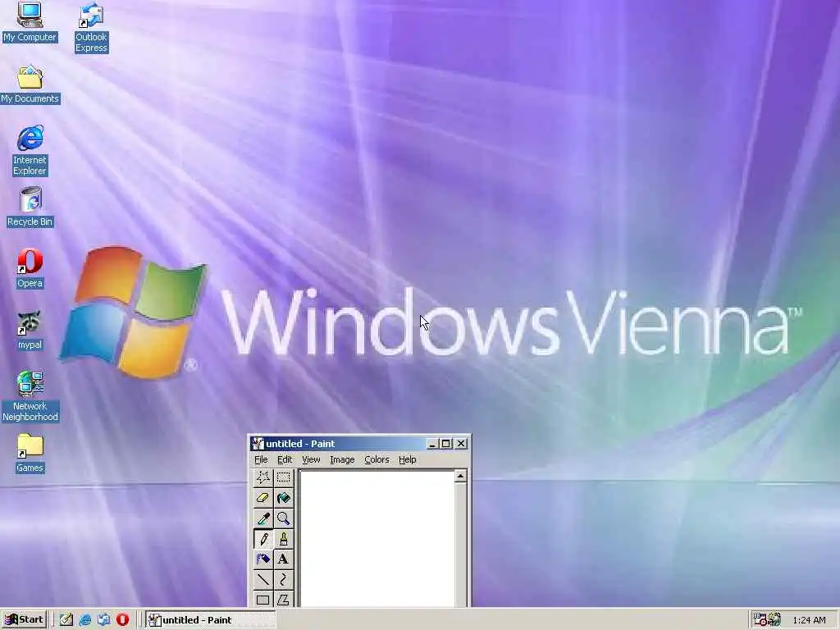The height and width of the screenshot is (630, 840).
Task: Click the Paint title bar icon
Action: click(258, 444)
